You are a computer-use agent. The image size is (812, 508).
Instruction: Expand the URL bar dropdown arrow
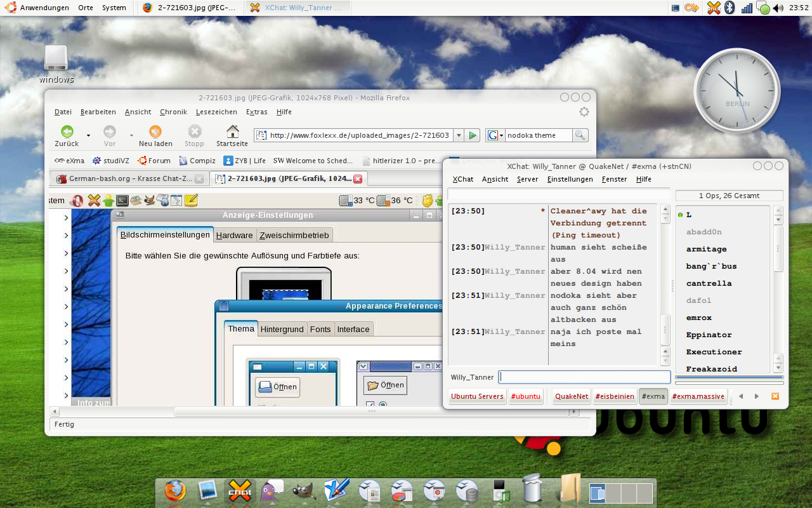click(459, 135)
